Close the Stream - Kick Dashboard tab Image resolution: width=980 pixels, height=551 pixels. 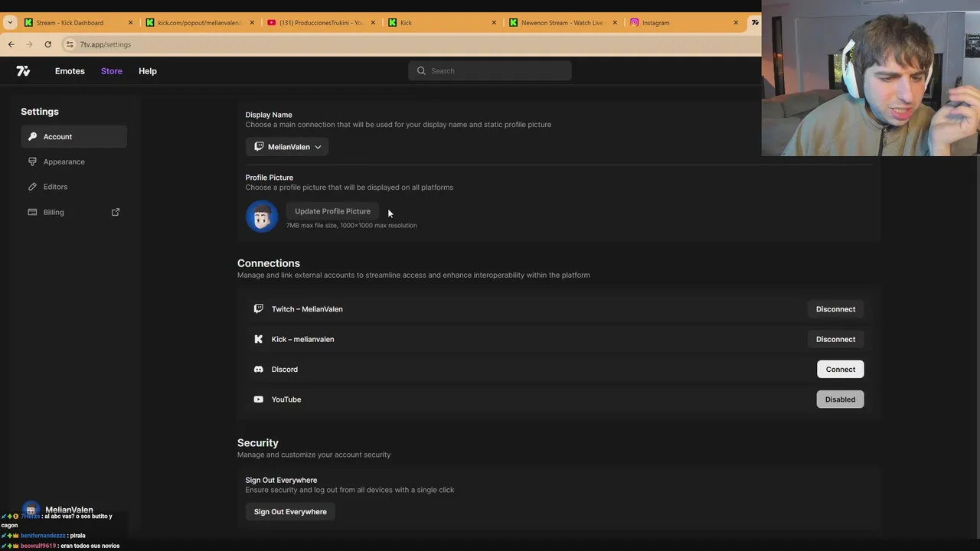tap(130, 23)
